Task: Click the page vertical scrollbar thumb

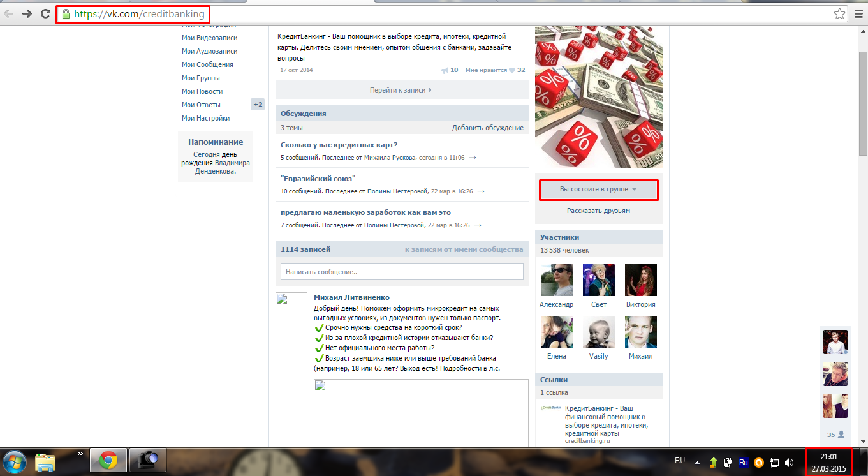Action: 863,103
